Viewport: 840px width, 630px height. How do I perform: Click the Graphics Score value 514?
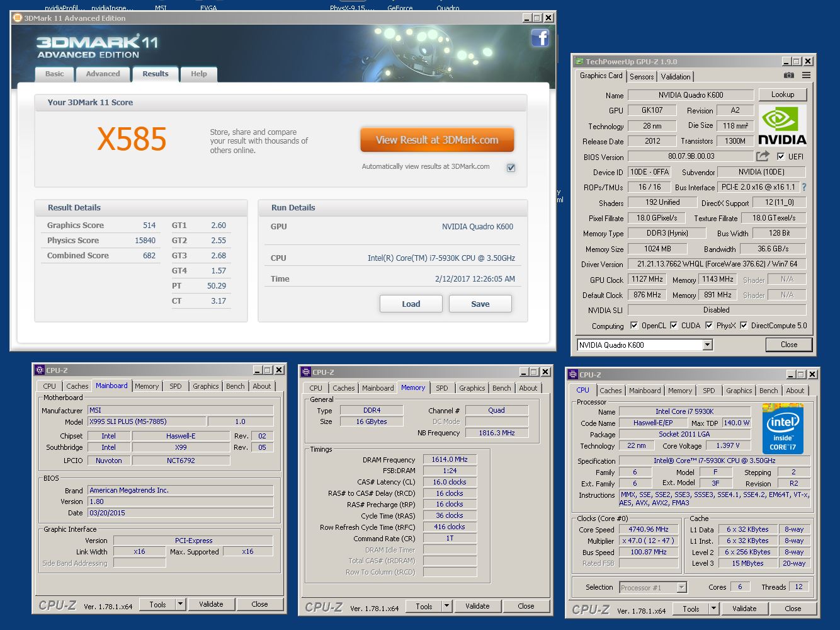pyautogui.click(x=149, y=225)
